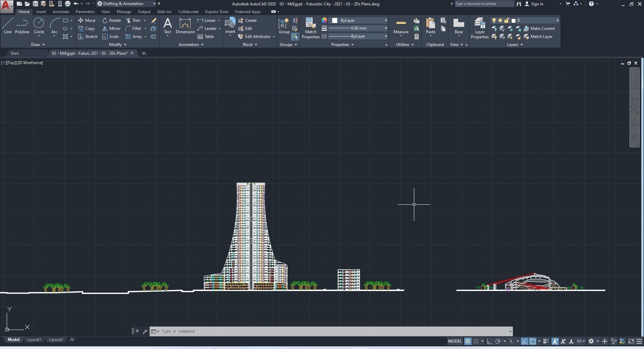Select the Polyline tool
The image size is (644, 349).
point(22,26)
